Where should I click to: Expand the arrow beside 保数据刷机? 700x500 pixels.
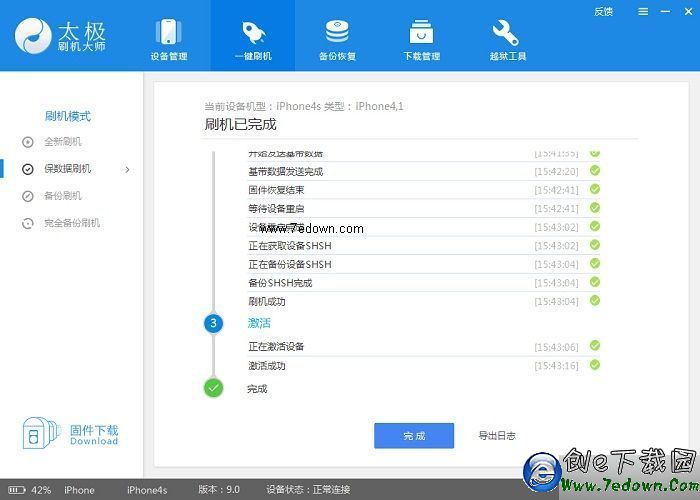(127, 169)
